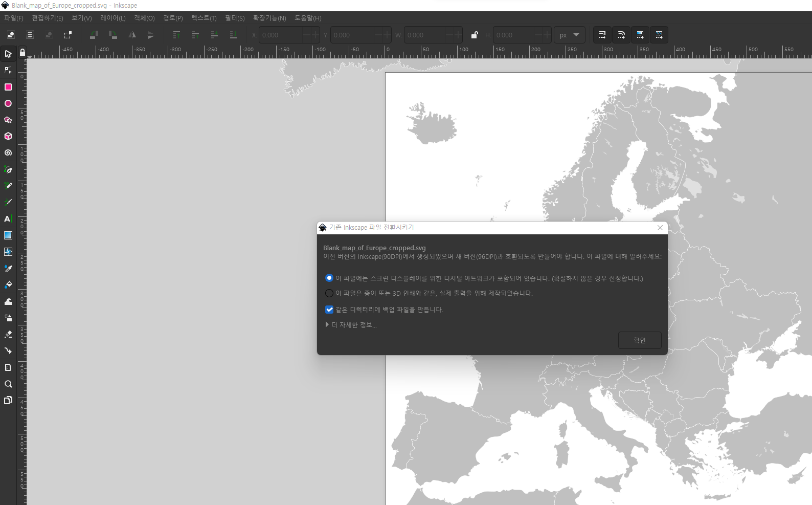Select the Selector arrow tool
This screenshot has height=505, width=812.
tap(8, 54)
